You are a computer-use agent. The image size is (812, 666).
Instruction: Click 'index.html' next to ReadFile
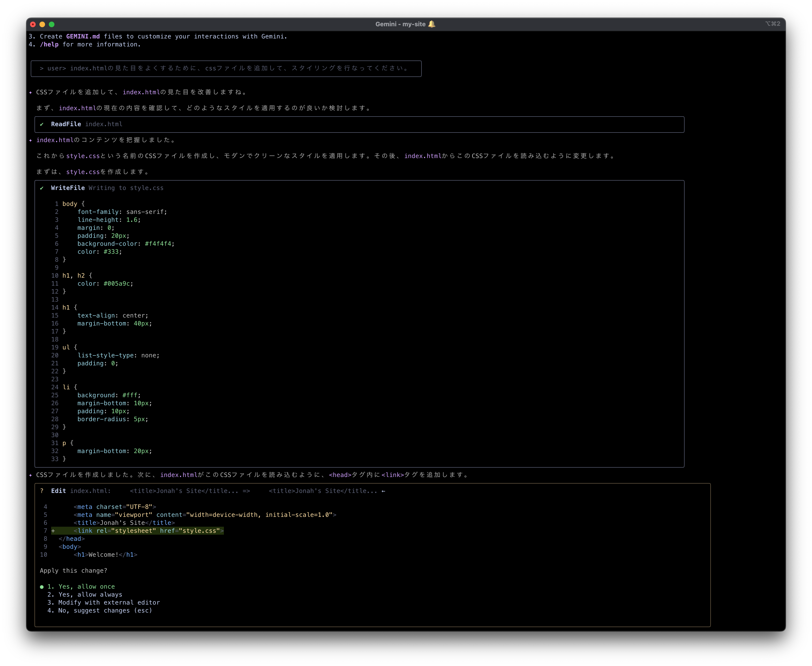tap(104, 124)
